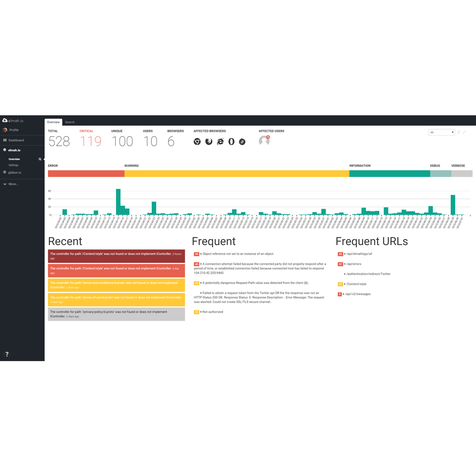
Task: Select the Chrome icon under Affected Browsers
Action: (197, 142)
